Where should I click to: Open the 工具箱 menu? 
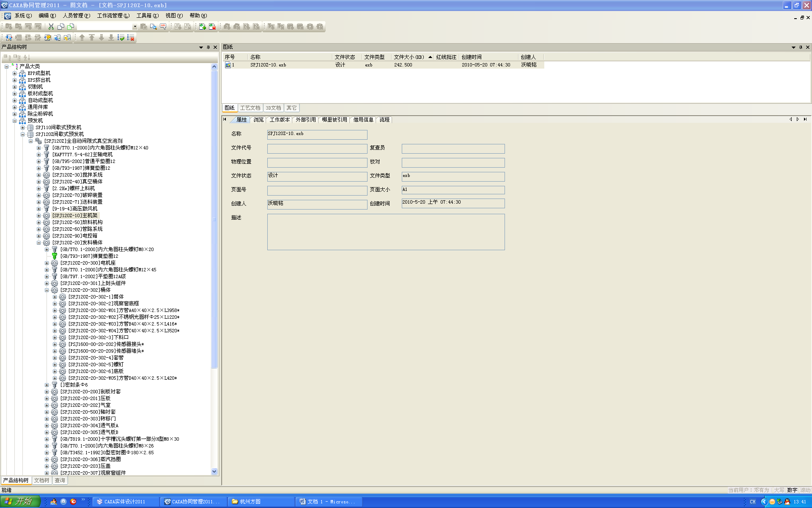147,16
